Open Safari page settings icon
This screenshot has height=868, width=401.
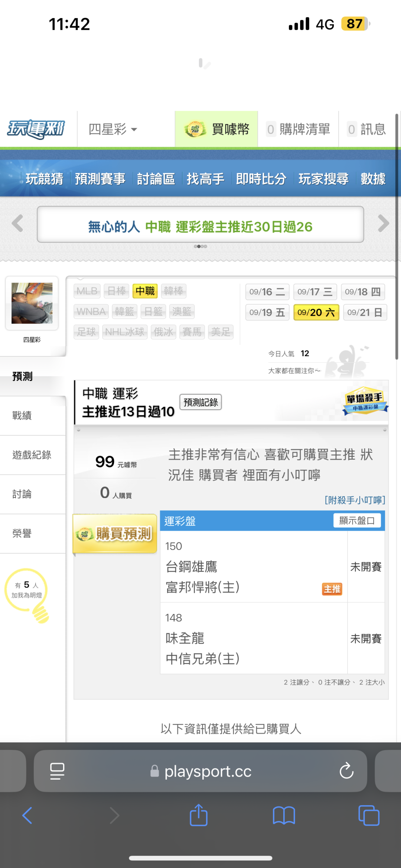[x=57, y=771]
